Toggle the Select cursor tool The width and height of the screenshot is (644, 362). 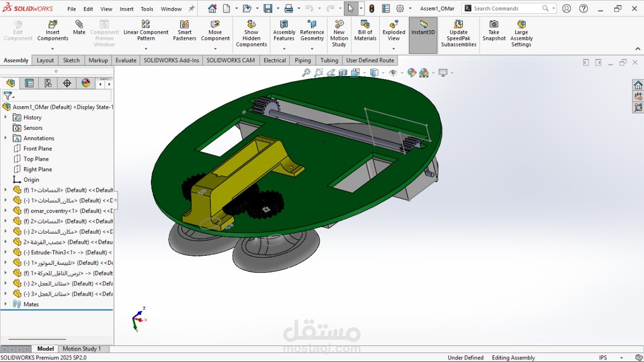point(351,9)
